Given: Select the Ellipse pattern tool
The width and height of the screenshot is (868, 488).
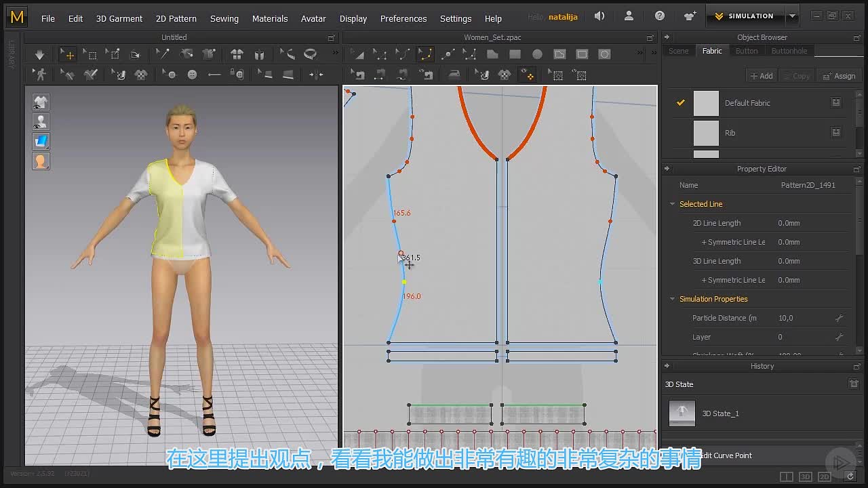Looking at the screenshot, I should [537, 54].
